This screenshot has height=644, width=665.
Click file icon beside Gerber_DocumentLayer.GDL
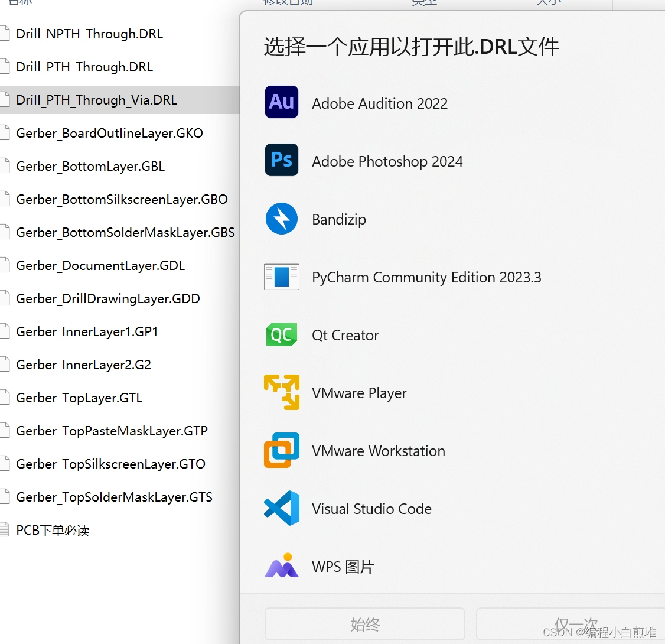4,265
